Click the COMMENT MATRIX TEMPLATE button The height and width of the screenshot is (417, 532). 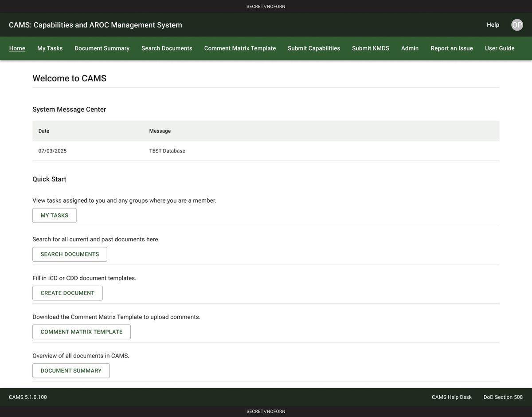82,332
